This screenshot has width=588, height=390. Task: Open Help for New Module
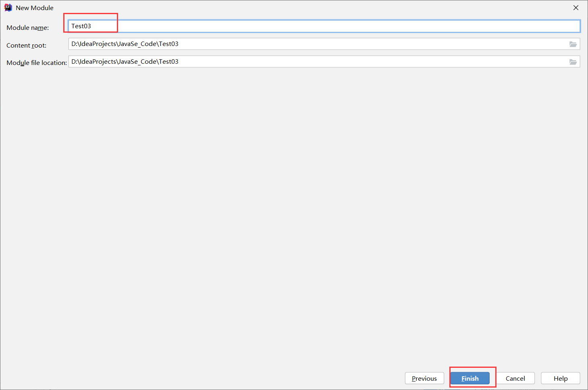tap(561, 378)
